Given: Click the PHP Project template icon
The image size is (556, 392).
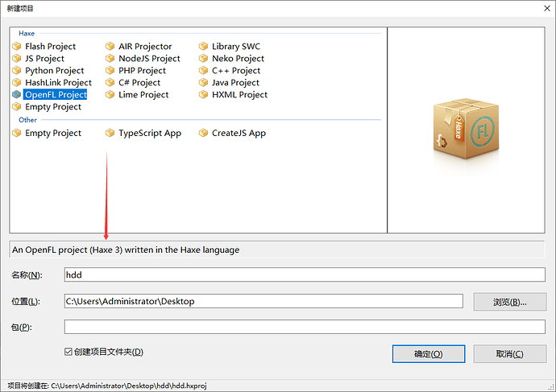Looking at the screenshot, I should click(110, 71).
